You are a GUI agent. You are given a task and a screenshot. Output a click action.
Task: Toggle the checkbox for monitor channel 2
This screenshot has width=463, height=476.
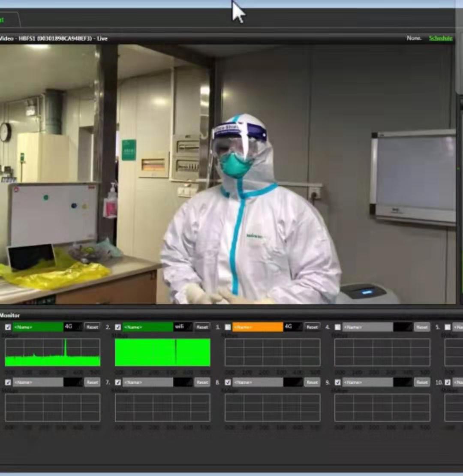coord(118,327)
